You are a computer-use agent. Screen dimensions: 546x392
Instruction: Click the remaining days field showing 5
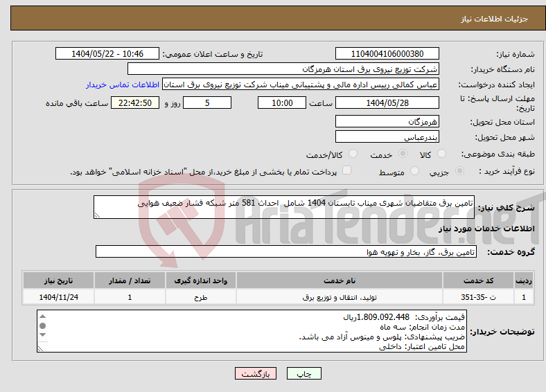point(207,103)
